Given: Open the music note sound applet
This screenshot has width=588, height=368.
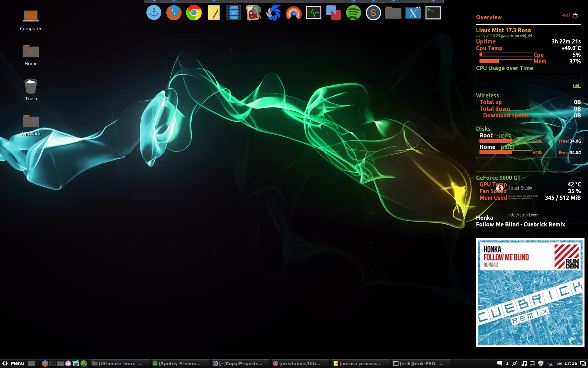Looking at the screenshot, I should [x=524, y=363].
